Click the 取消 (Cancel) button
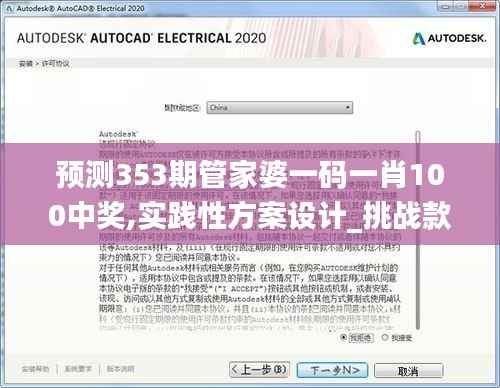 (409, 371)
